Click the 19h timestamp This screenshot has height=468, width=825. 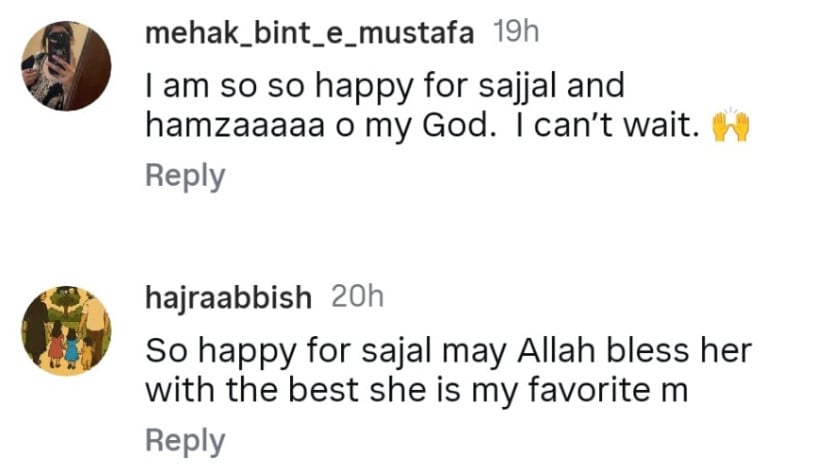[516, 33]
